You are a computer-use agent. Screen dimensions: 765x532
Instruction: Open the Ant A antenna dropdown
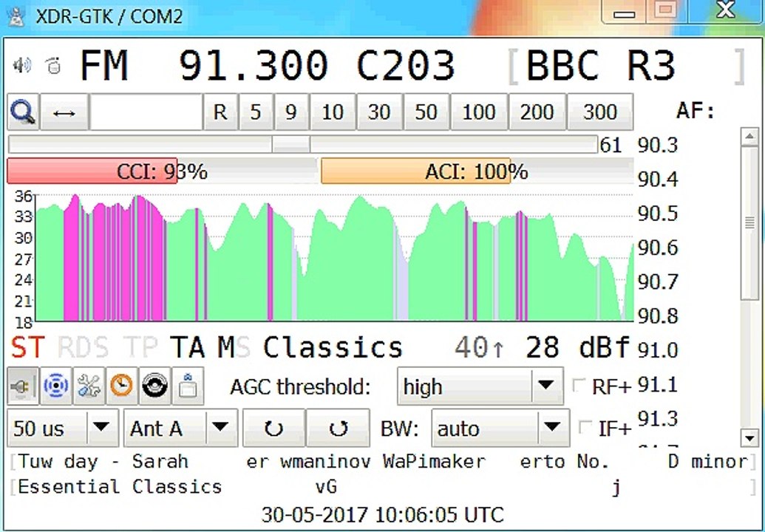point(180,428)
